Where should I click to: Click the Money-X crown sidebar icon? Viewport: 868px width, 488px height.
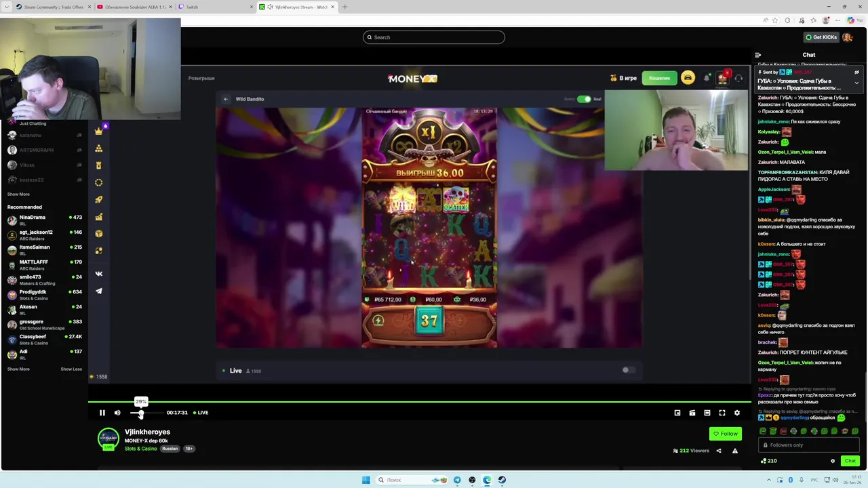(99, 131)
